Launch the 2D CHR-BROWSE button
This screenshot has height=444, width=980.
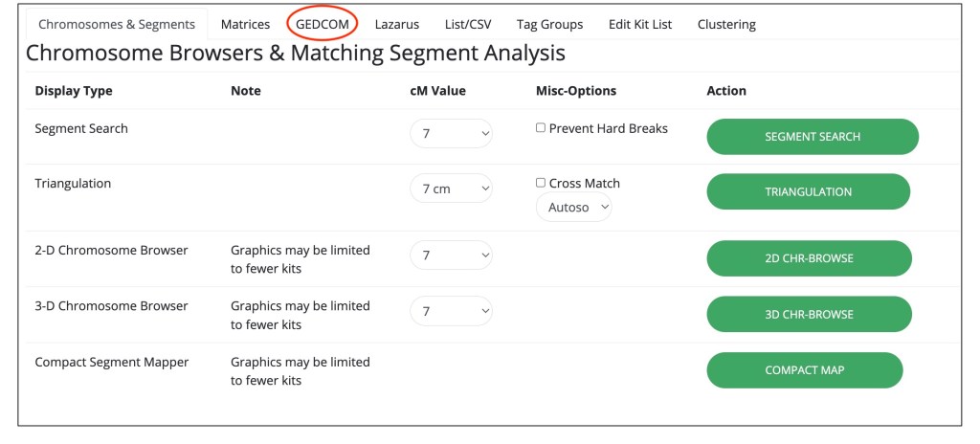click(x=809, y=258)
